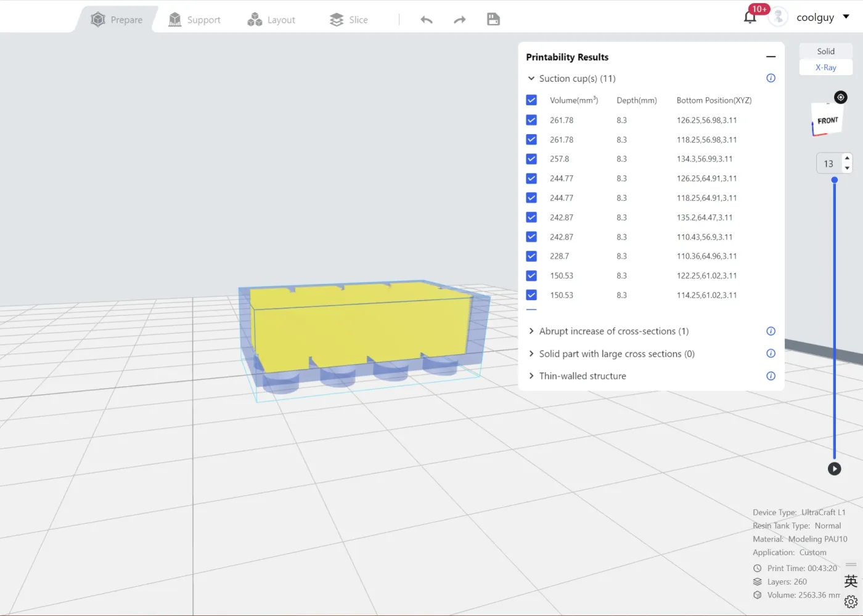Open the coolguy account dropdown
The image size is (863, 616).
pos(846,17)
